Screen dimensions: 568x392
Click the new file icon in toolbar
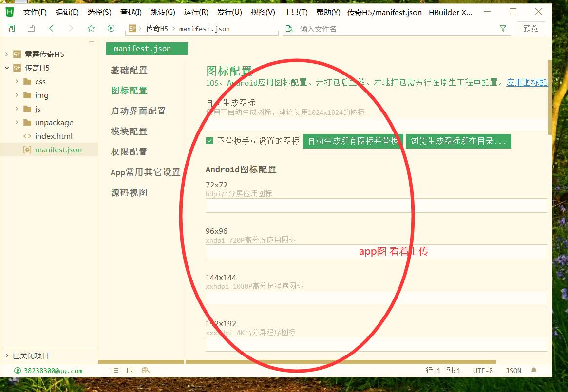click(x=11, y=29)
